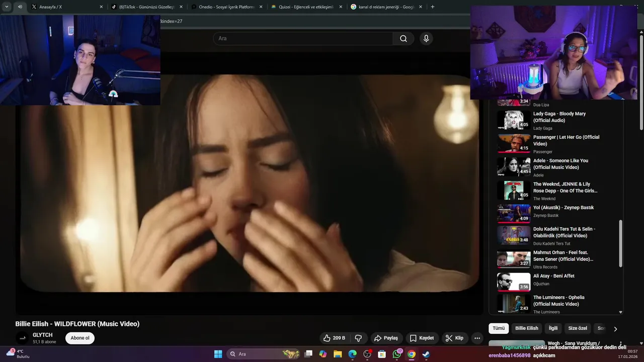644x362 pixels.
Task: Open File Explorer from the taskbar
Action: point(338,354)
